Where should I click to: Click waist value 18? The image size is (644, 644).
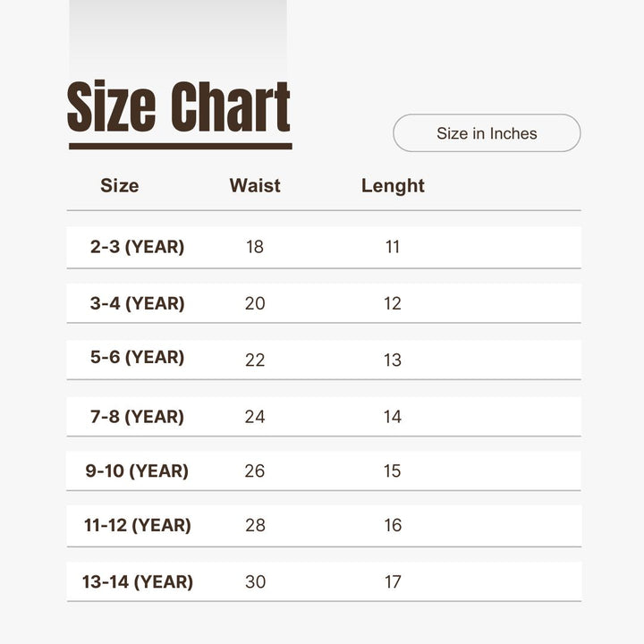[x=255, y=248]
